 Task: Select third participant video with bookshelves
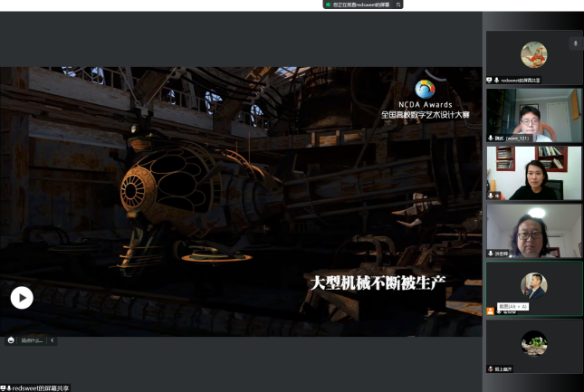[533, 172]
